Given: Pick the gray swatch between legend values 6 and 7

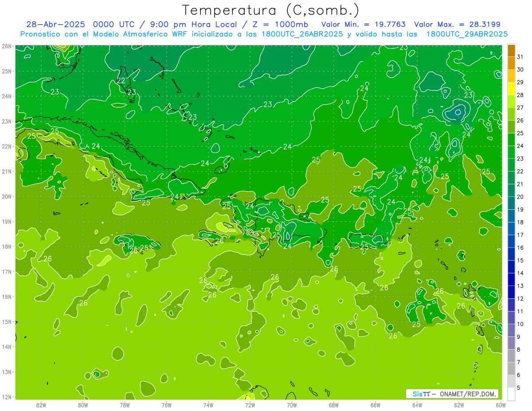Looking at the screenshot, I should [511, 368].
